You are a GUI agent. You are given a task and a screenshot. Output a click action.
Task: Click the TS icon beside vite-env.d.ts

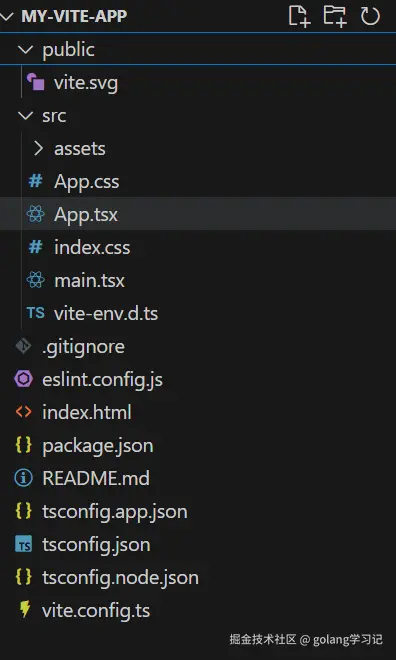click(35, 313)
